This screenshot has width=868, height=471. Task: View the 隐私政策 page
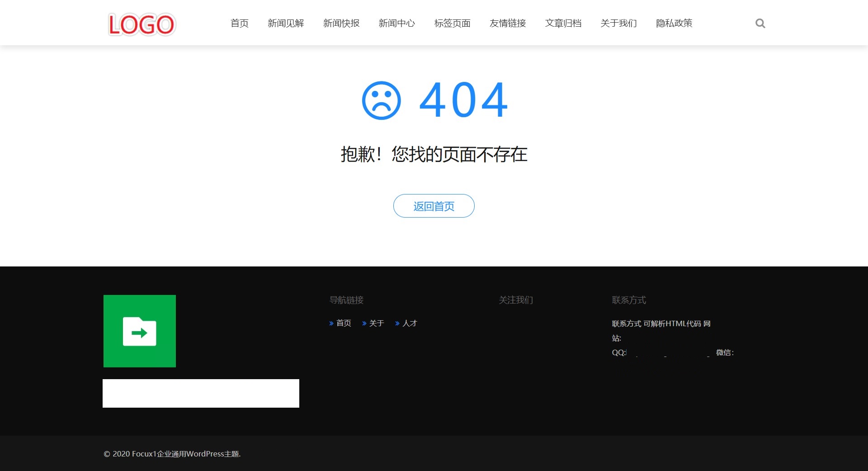[x=674, y=24]
